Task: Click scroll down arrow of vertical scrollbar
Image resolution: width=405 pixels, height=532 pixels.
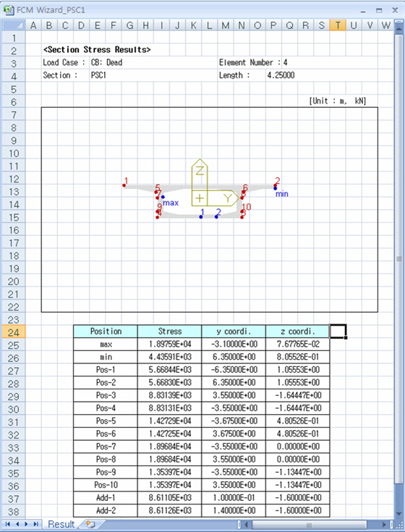Action: [399, 513]
